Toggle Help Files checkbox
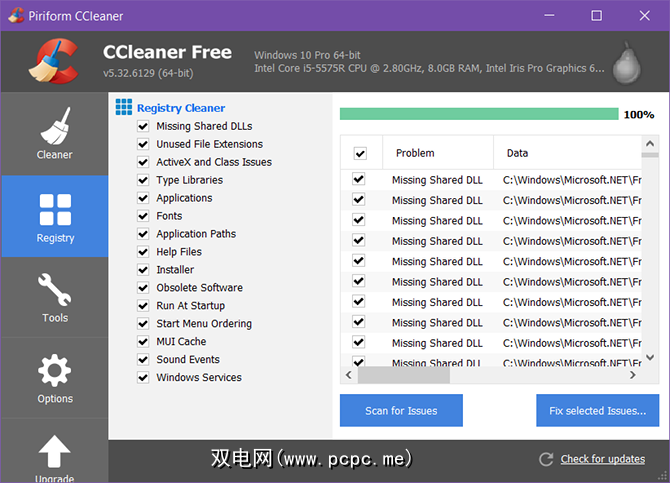This screenshot has height=483, width=670. click(143, 252)
